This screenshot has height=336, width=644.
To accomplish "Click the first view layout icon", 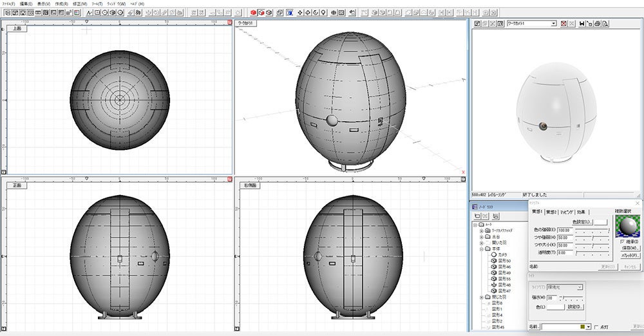I will click(x=6, y=12).
